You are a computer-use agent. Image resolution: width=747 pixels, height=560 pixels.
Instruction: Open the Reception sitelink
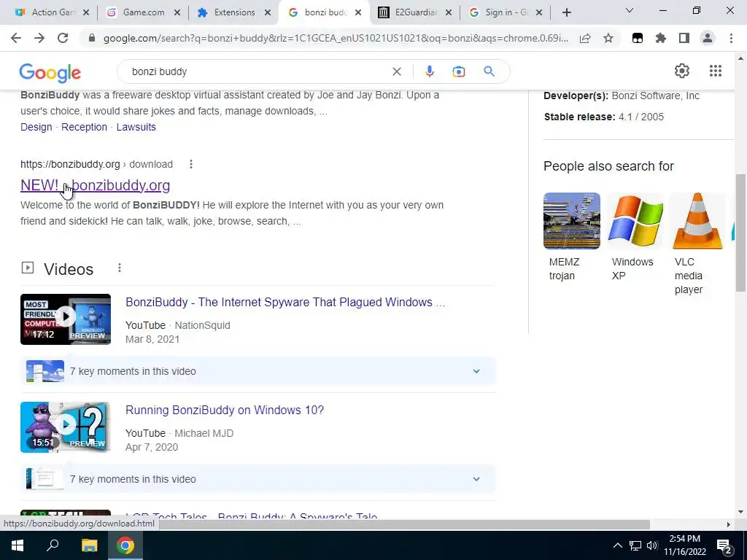coord(85,127)
